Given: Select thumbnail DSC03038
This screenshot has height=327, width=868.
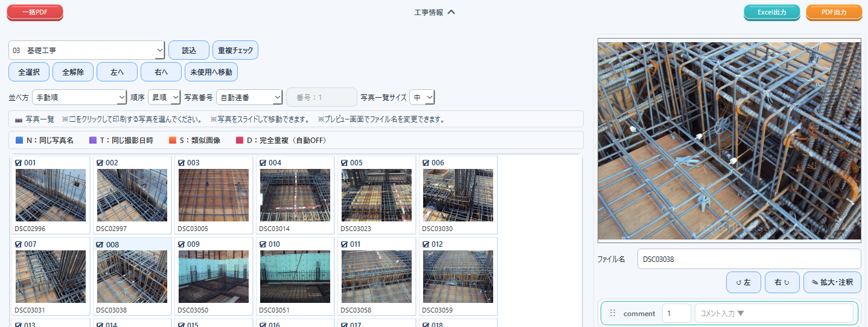Looking at the screenshot, I should (132, 276).
